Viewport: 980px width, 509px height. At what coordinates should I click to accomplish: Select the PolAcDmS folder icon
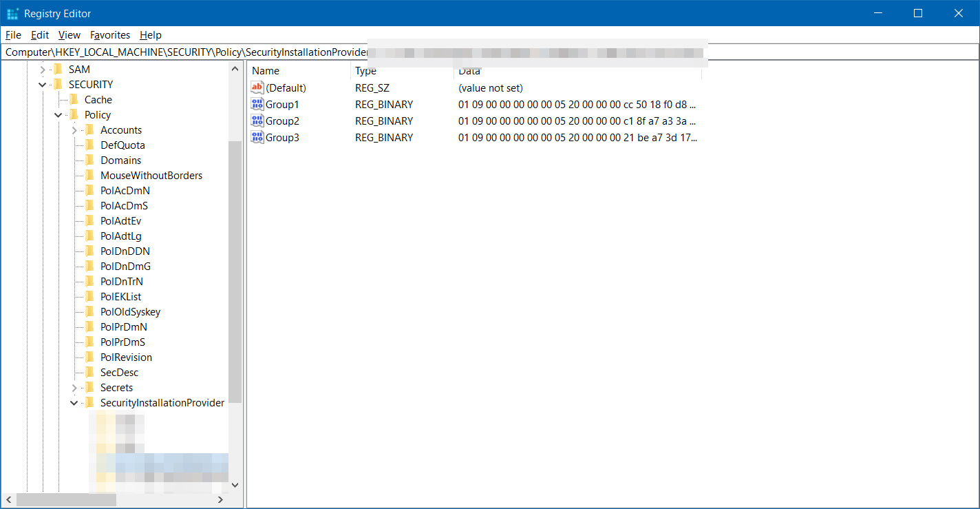click(x=89, y=206)
